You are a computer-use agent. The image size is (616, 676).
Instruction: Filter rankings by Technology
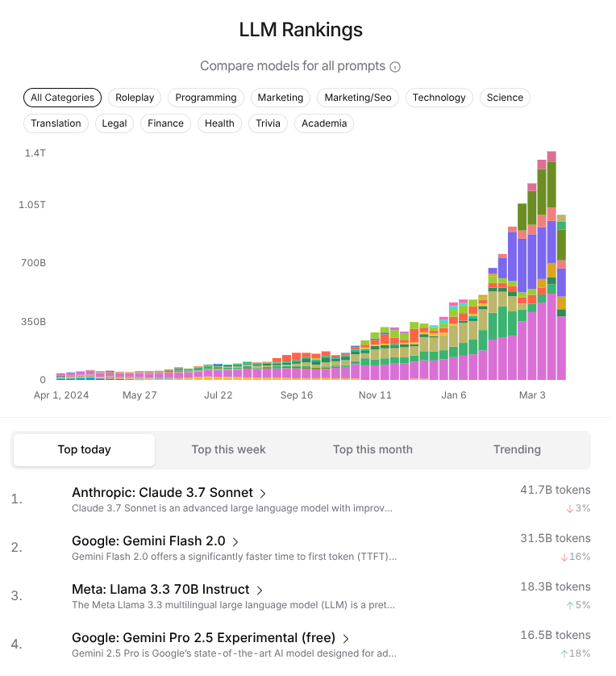439,98
